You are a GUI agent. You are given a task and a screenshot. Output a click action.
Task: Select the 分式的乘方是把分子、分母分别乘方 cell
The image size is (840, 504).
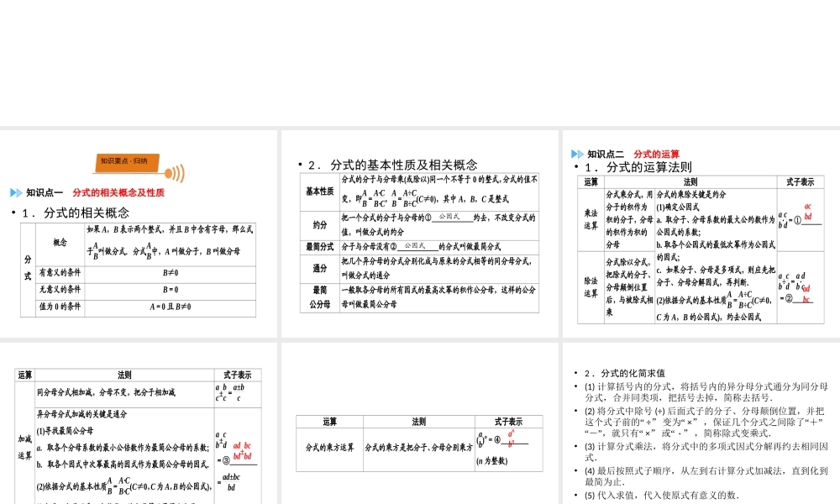(419, 447)
